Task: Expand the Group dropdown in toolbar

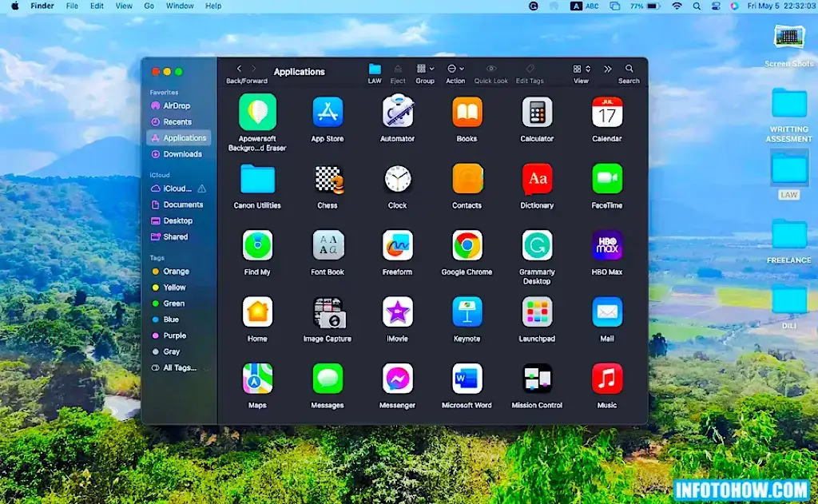Action: point(425,69)
